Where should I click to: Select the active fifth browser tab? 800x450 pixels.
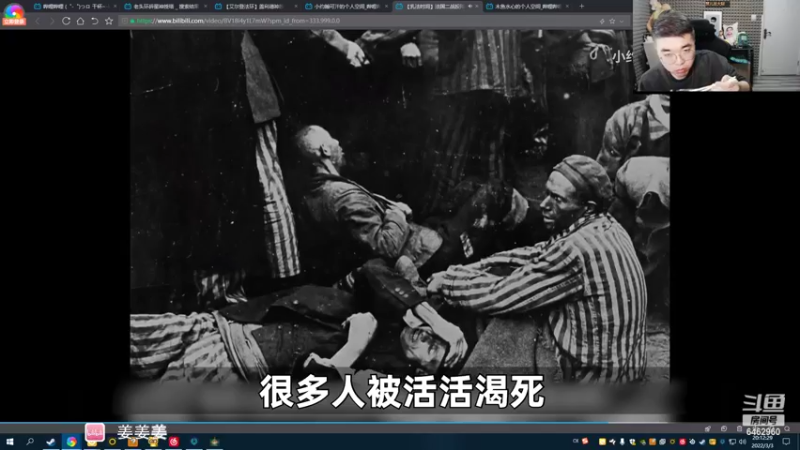(437, 6)
